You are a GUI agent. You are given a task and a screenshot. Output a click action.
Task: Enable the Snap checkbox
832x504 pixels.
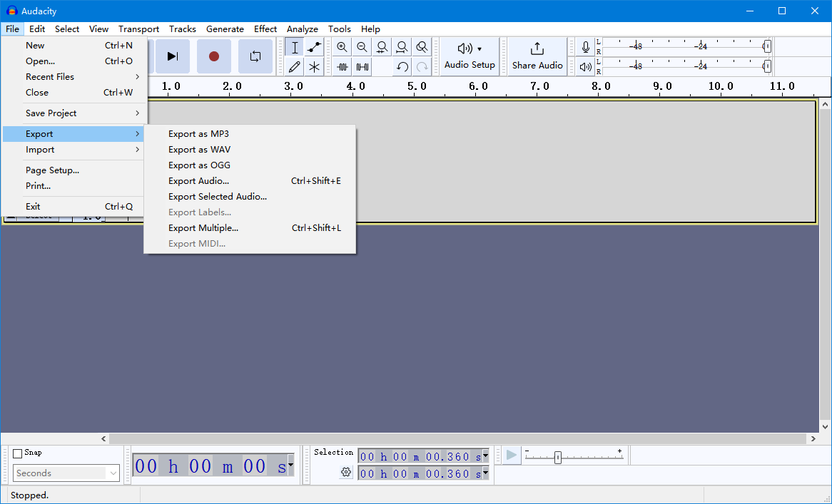pyautogui.click(x=18, y=453)
